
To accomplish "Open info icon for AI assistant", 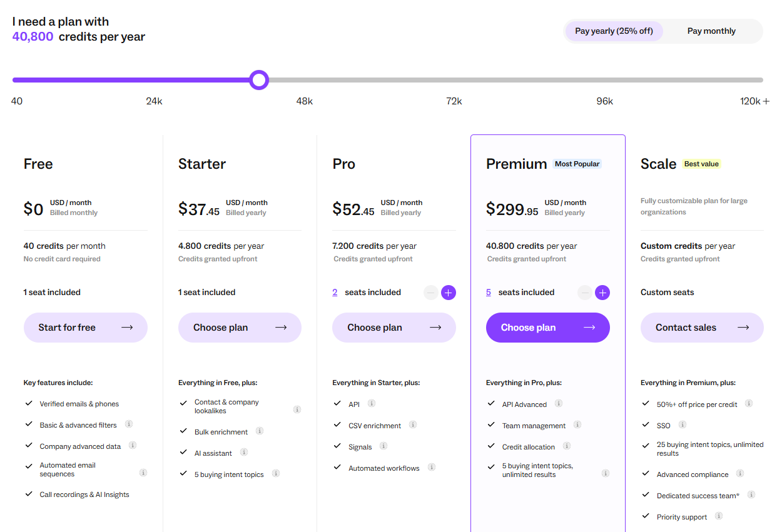I will click(x=244, y=452).
